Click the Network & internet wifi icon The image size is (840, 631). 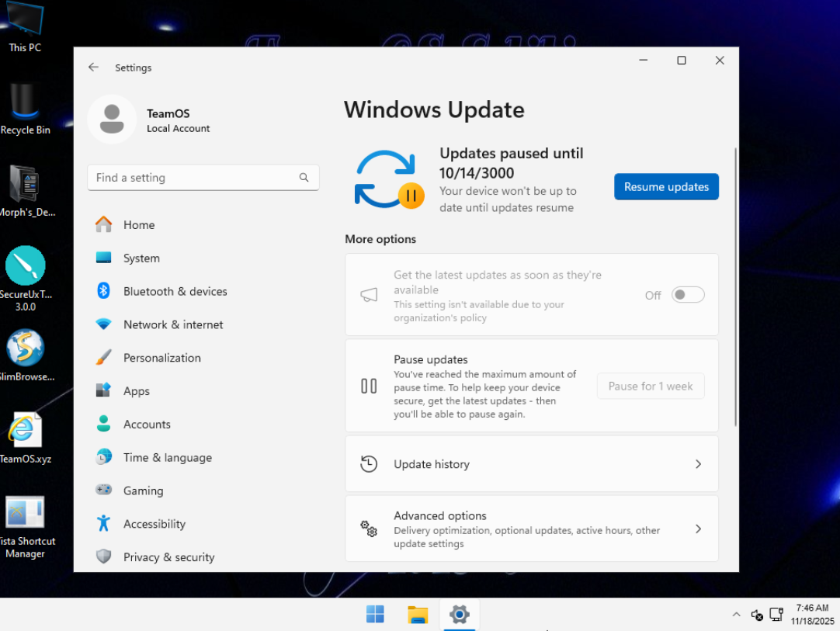point(103,324)
